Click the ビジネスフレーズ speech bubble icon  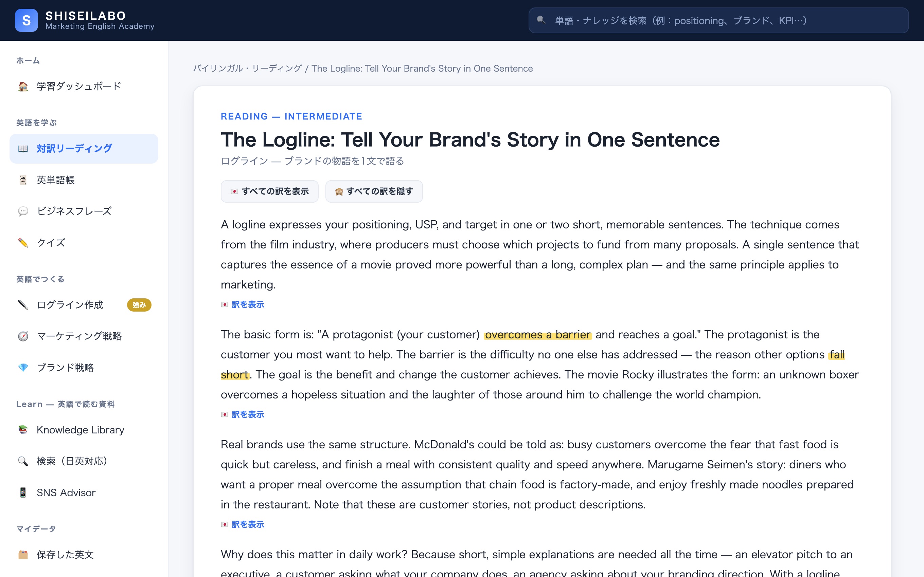23,211
